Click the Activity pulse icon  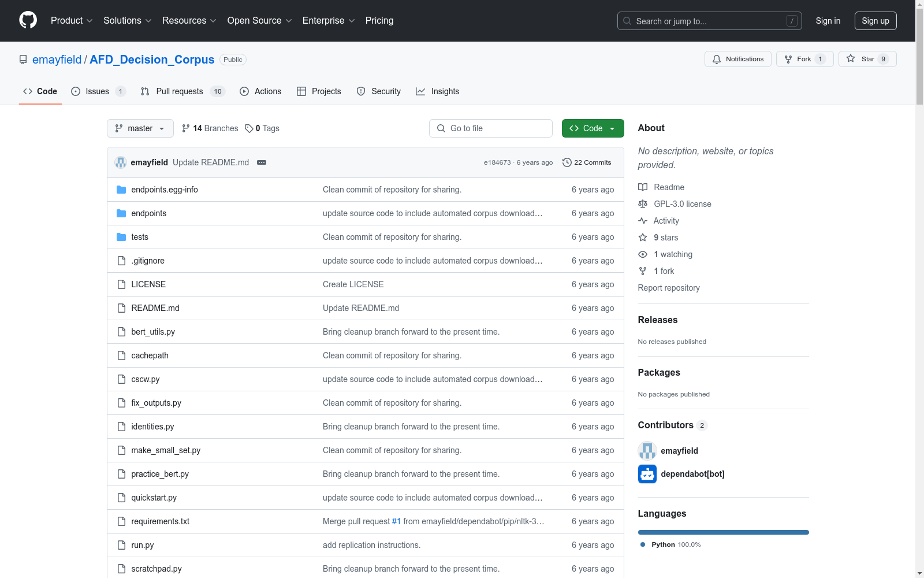pyautogui.click(x=643, y=221)
